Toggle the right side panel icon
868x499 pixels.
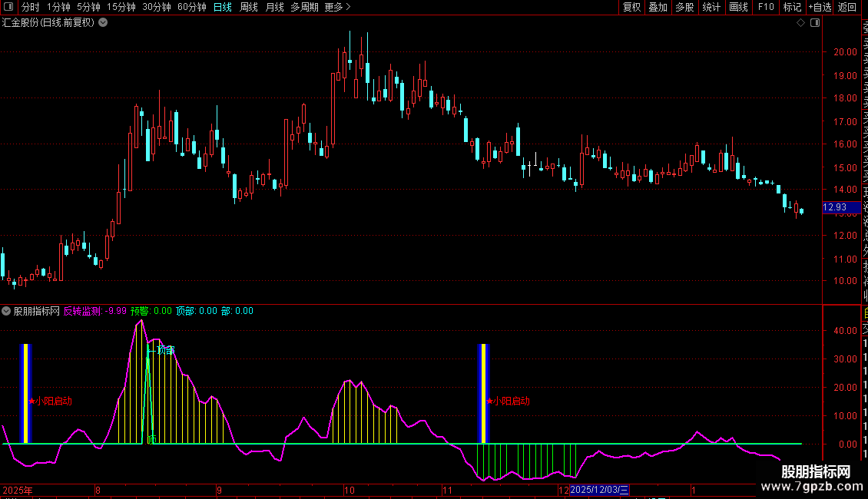click(x=814, y=23)
